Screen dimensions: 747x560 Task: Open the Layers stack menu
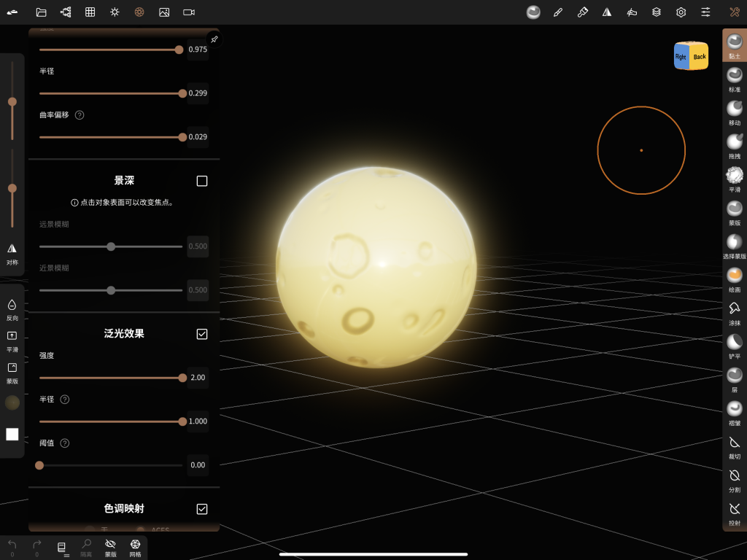[x=657, y=12]
